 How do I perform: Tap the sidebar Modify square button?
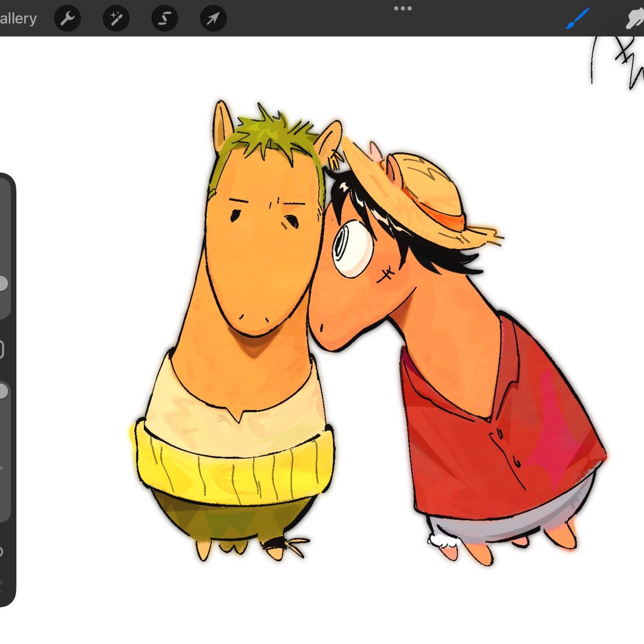coord(2,349)
